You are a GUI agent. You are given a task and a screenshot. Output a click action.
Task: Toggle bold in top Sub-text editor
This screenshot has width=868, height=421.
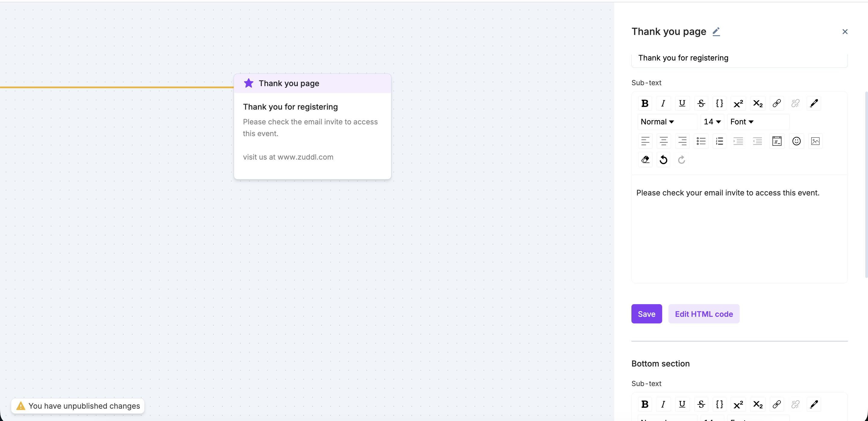(645, 103)
